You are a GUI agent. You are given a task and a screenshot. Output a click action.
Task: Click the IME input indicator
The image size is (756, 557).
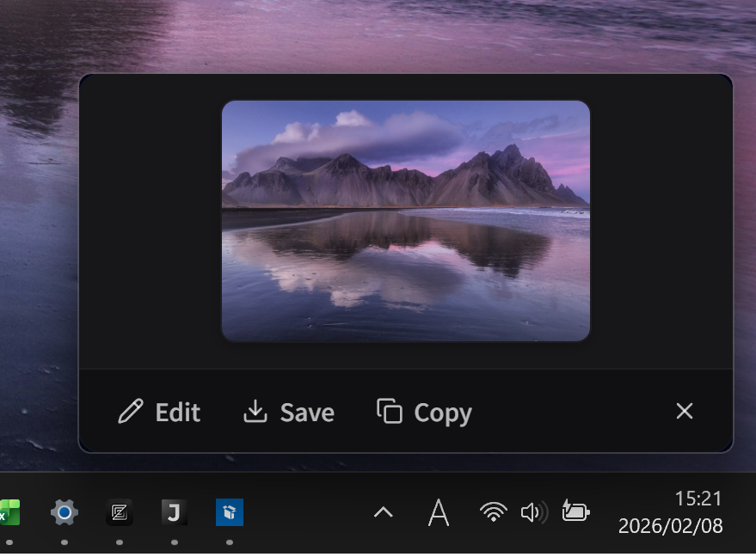(439, 511)
